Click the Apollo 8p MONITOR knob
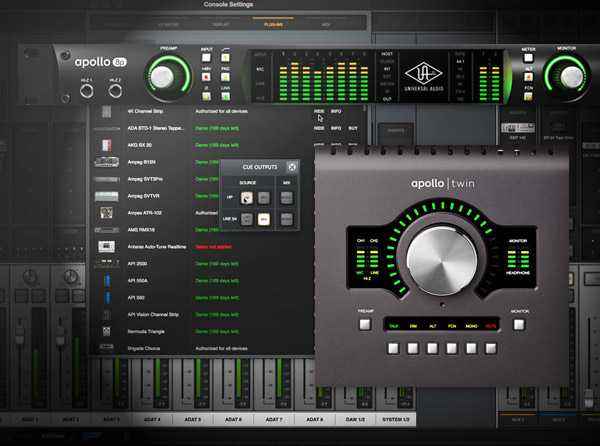 [x=571, y=77]
